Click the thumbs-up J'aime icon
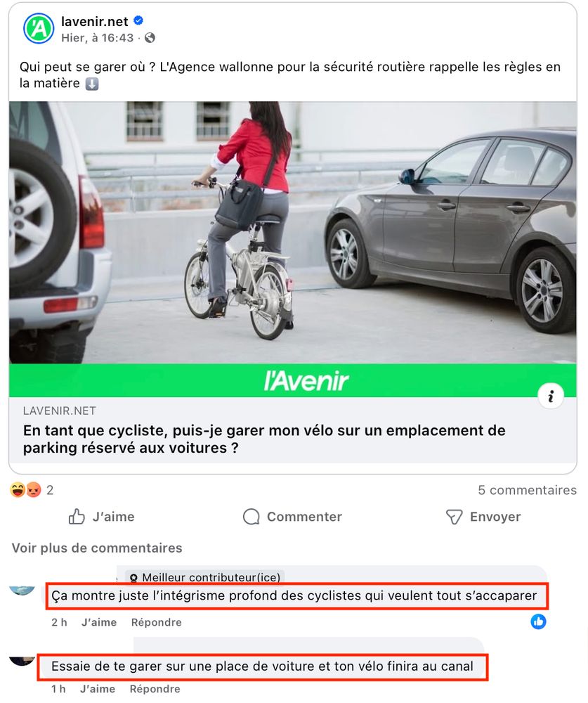Image resolution: width=588 pixels, height=703 pixels. 77,517
